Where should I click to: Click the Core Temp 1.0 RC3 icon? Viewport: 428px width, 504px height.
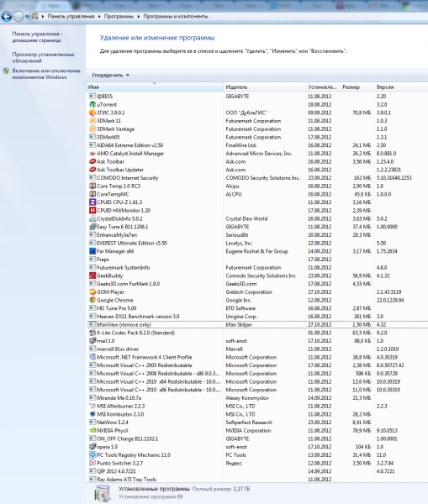pyautogui.click(x=92, y=186)
